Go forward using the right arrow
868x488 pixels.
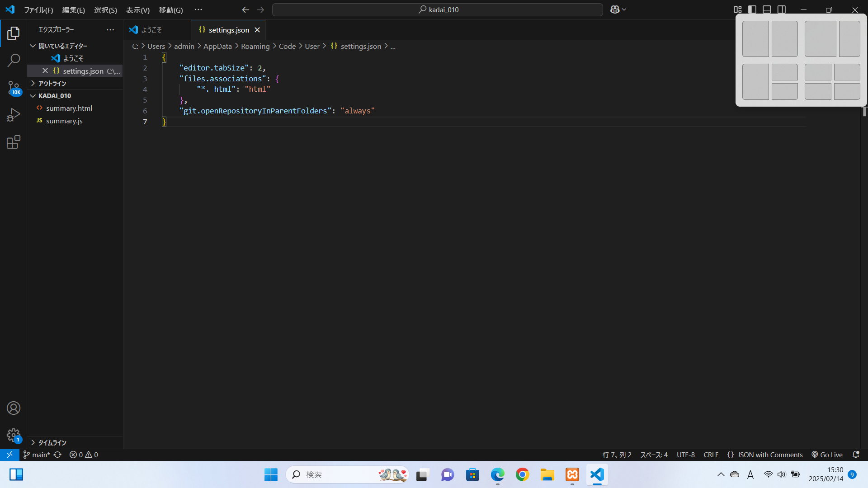[260, 9]
